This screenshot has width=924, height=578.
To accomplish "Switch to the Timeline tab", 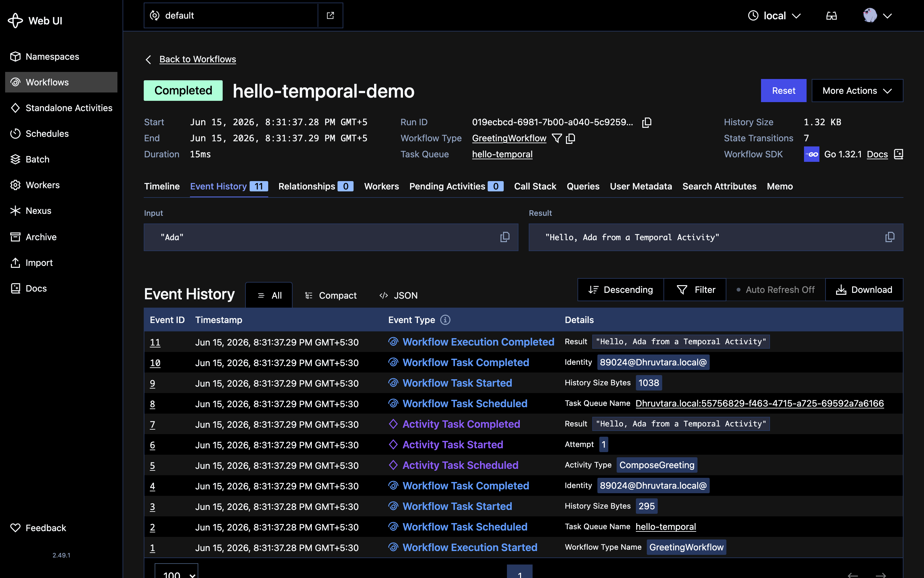I will tap(162, 186).
